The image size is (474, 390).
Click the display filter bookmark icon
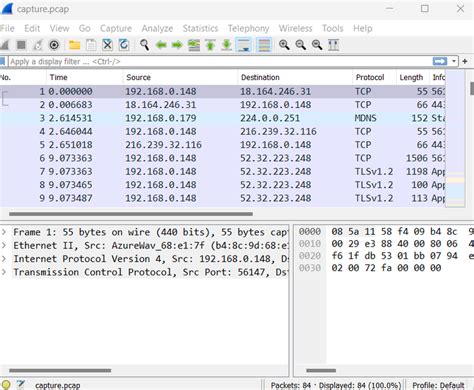(x=2, y=61)
